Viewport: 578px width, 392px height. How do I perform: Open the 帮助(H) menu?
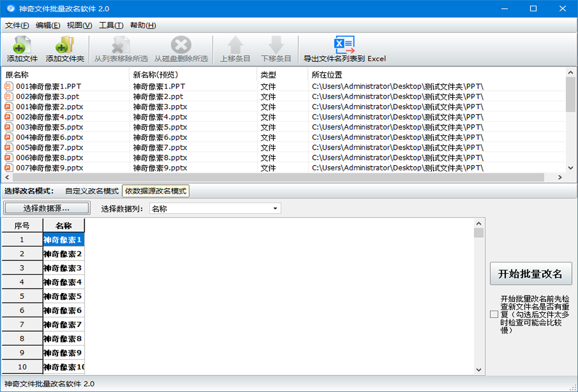tap(143, 25)
